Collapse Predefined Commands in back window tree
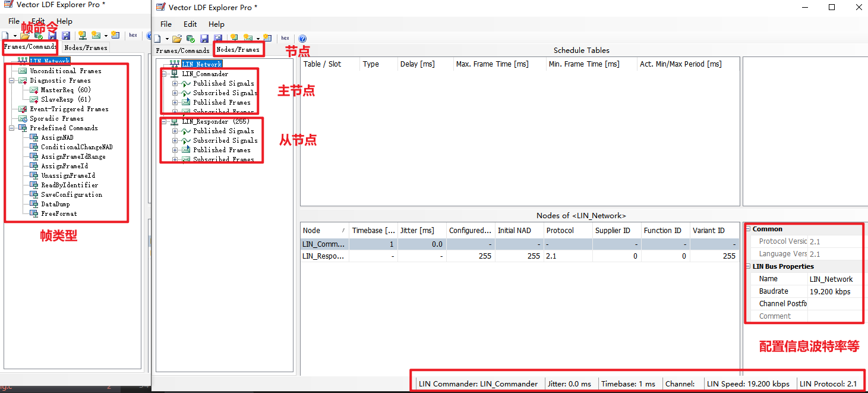The height and width of the screenshot is (393, 868). click(12, 128)
